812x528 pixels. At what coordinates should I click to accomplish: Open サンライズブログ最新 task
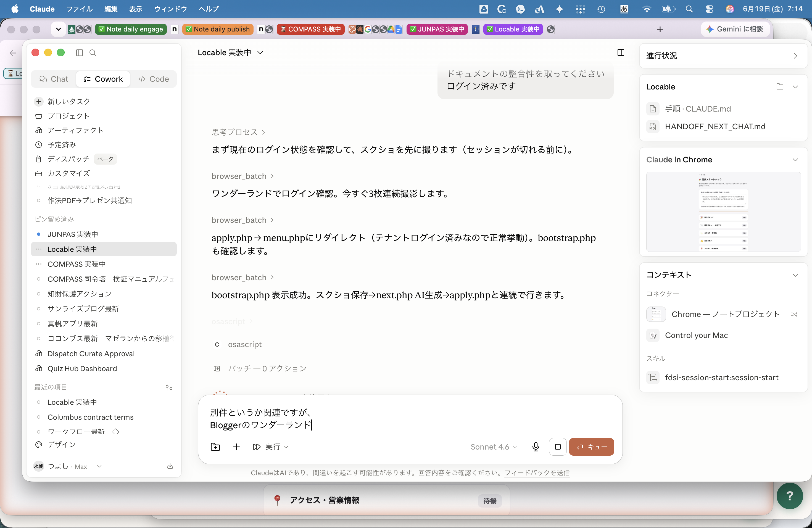tap(103, 309)
